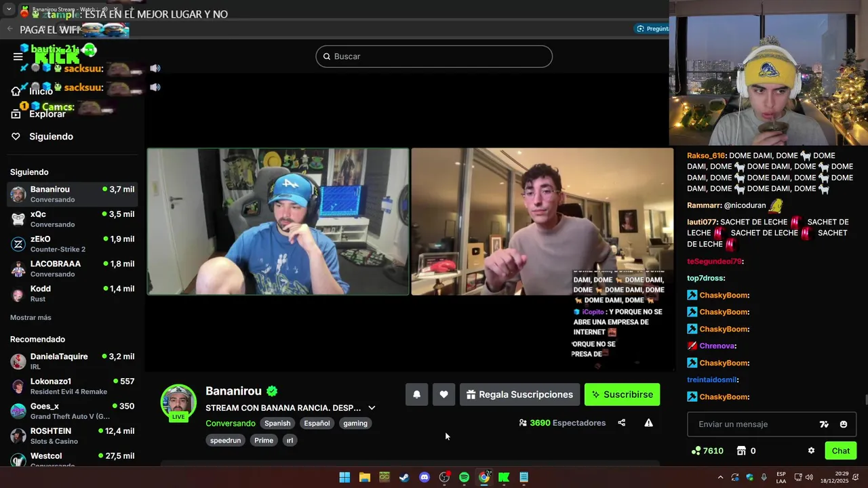The width and height of the screenshot is (868, 488).
Task: Open chat settings gear icon
Action: click(811, 451)
